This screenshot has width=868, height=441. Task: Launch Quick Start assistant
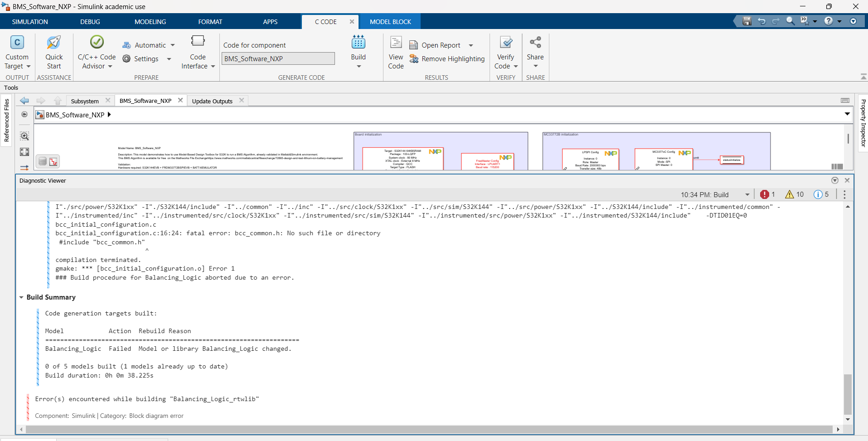(x=54, y=53)
